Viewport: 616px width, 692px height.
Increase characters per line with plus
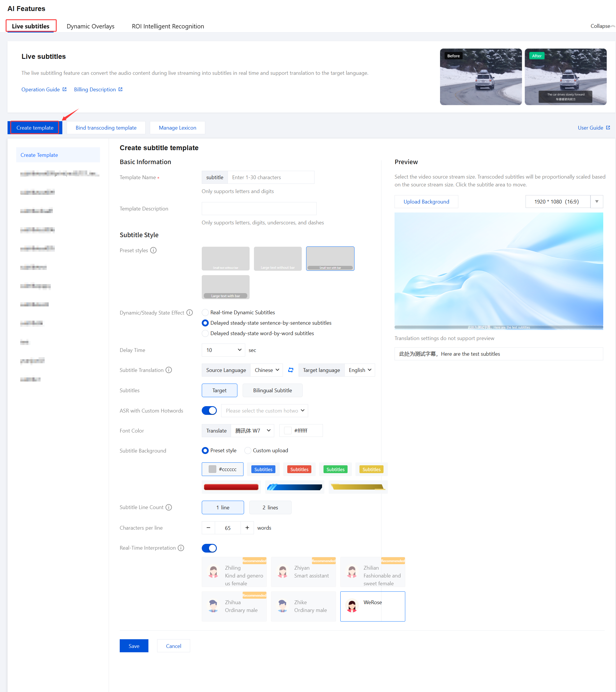tap(247, 527)
